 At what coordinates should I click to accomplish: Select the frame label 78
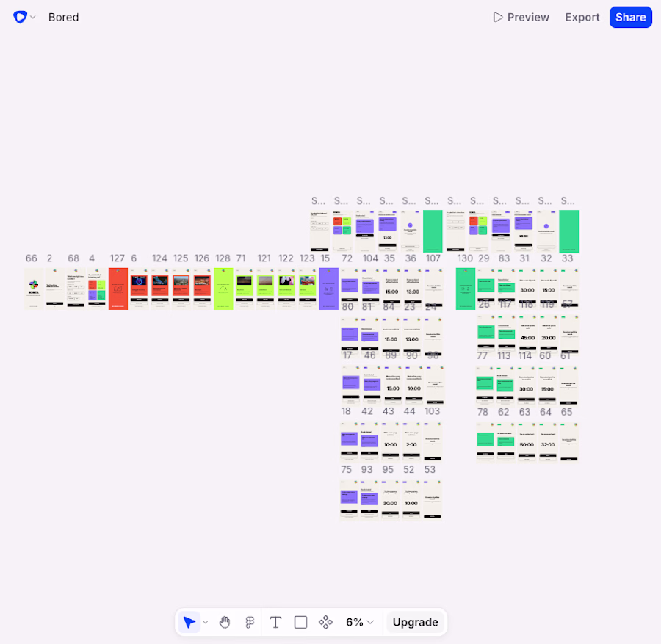click(x=483, y=412)
